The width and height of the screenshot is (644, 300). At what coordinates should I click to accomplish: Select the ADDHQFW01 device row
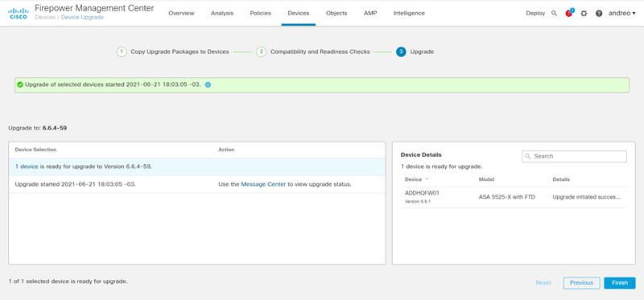click(514, 197)
